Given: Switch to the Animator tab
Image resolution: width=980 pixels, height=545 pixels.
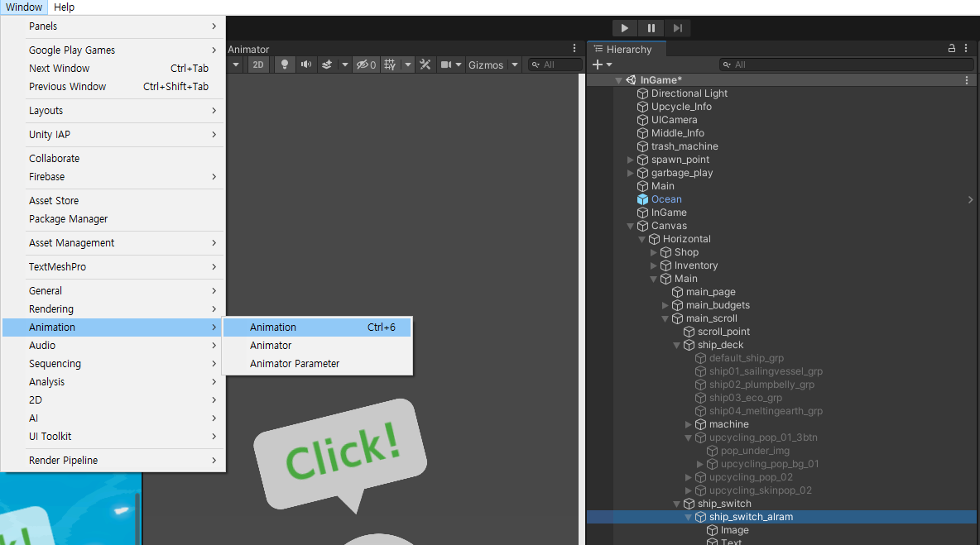Looking at the screenshot, I should [x=248, y=50].
